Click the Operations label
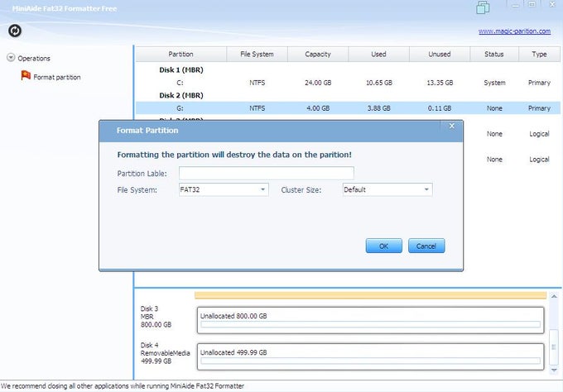 [x=34, y=58]
